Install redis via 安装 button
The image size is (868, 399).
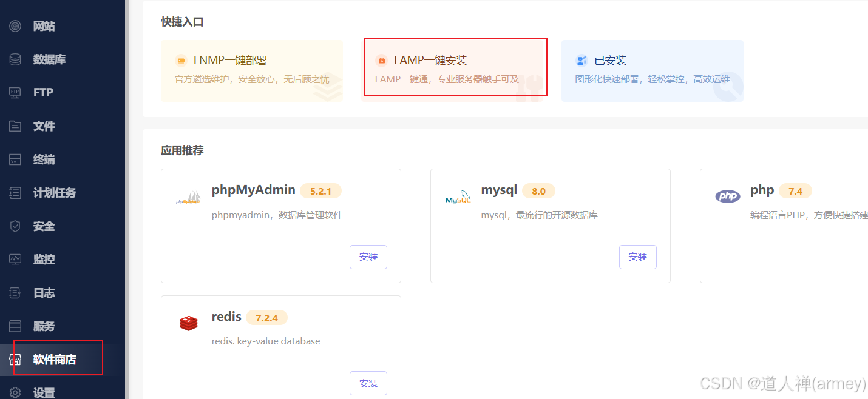point(368,383)
